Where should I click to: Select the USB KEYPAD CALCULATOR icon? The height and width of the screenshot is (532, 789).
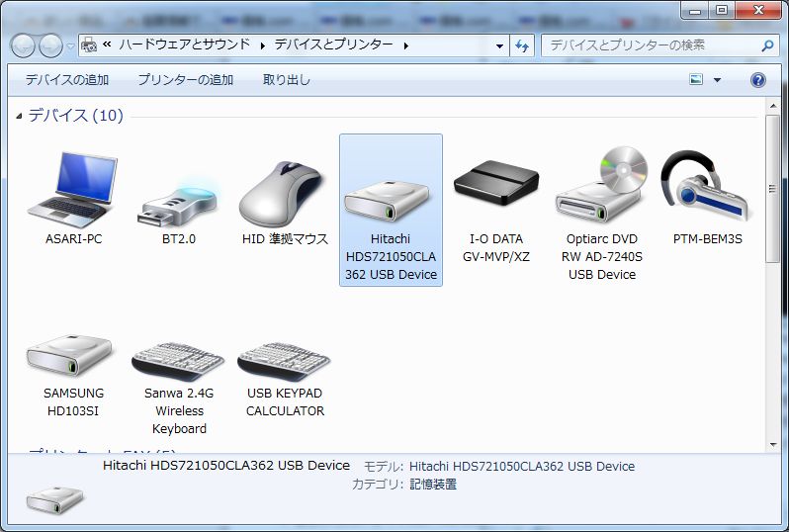point(284,361)
